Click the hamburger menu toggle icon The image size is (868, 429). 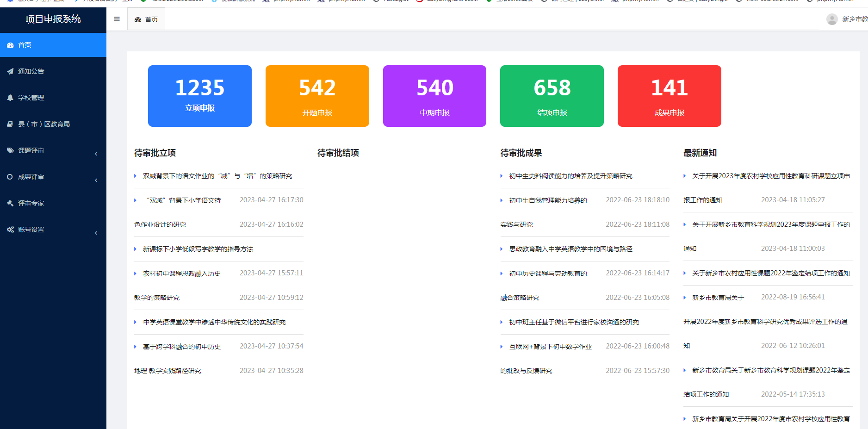pyautogui.click(x=117, y=19)
